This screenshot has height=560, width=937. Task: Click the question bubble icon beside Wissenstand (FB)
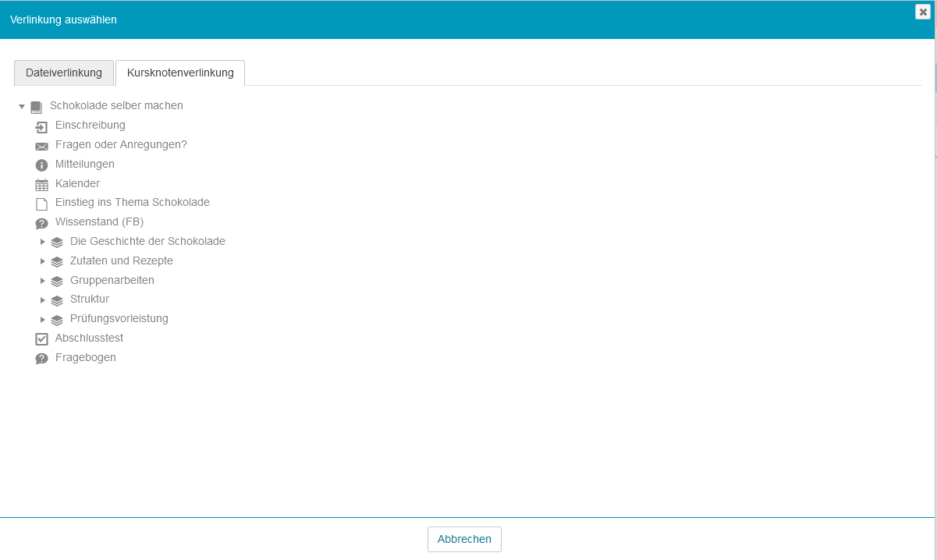click(41, 223)
